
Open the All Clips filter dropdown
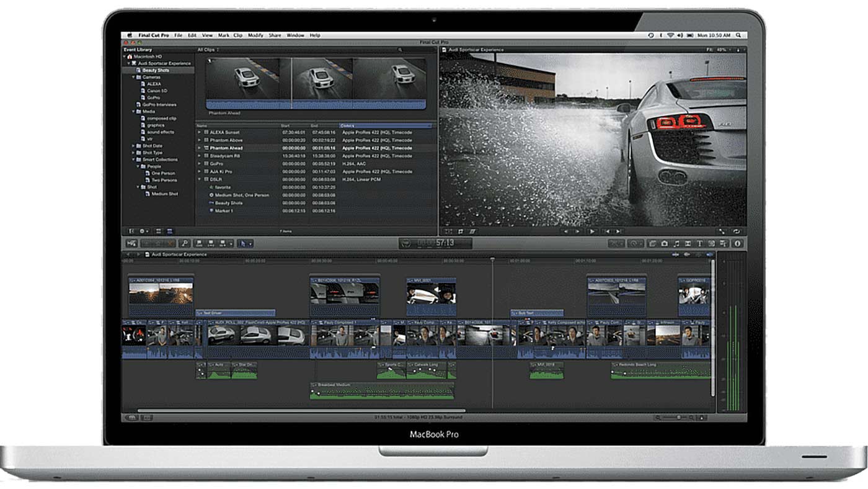coord(209,50)
